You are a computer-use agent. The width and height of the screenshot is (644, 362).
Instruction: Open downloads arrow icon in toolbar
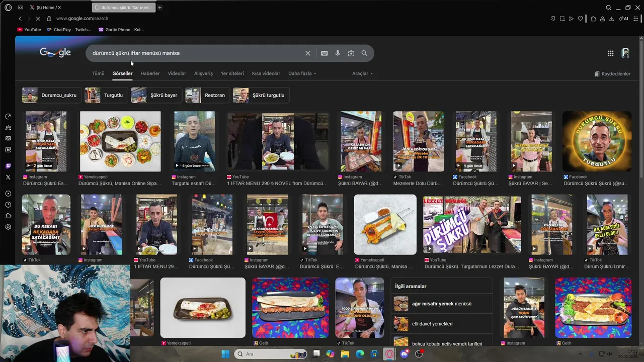[x=611, y=19]
